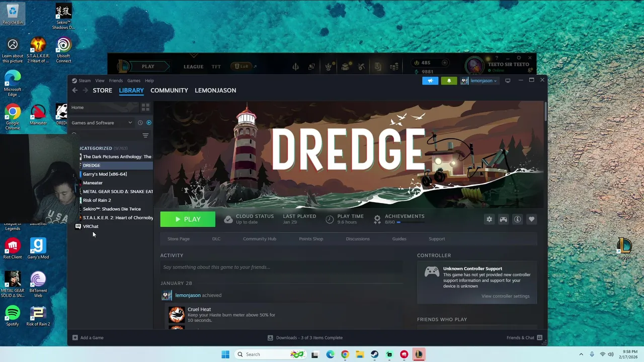Sort library by recent activity clock icon

click(x=140, y=123)
